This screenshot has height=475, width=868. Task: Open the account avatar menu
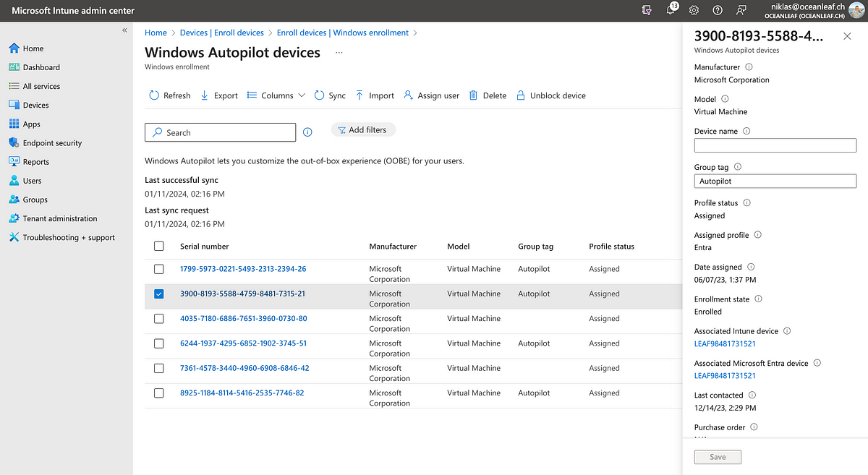[857, 10]
